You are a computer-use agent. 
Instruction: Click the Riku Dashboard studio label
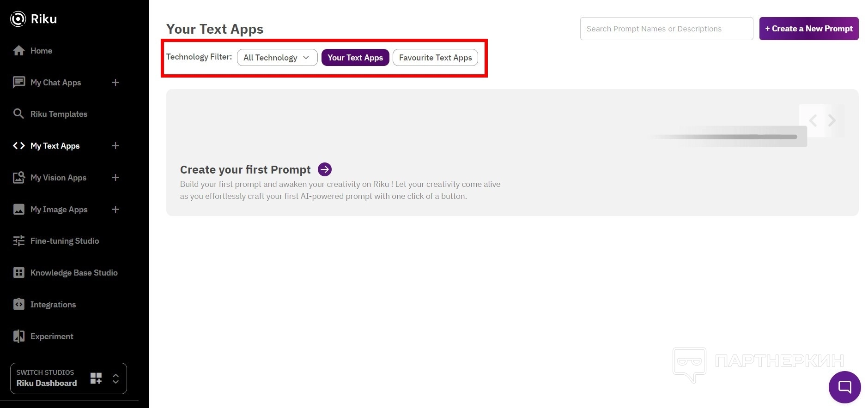(47, 383)
